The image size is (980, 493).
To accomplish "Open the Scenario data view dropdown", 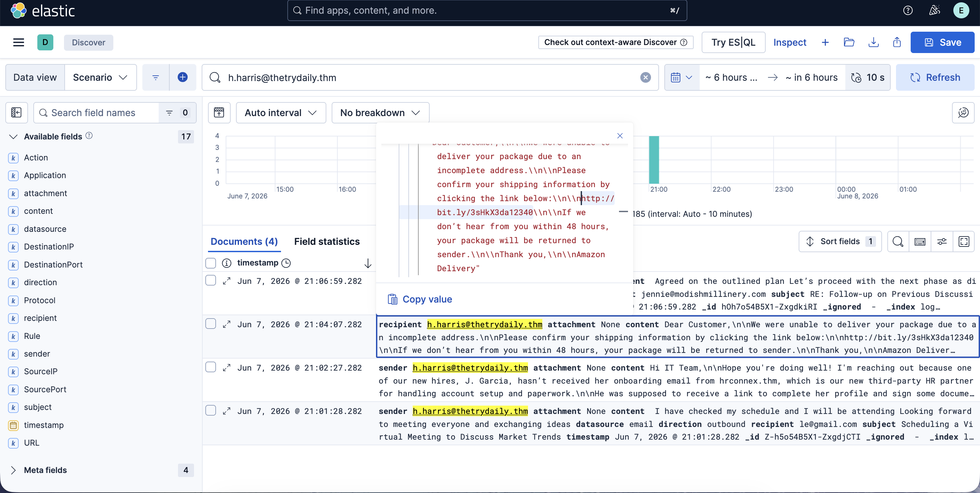I will click(100, 78).
